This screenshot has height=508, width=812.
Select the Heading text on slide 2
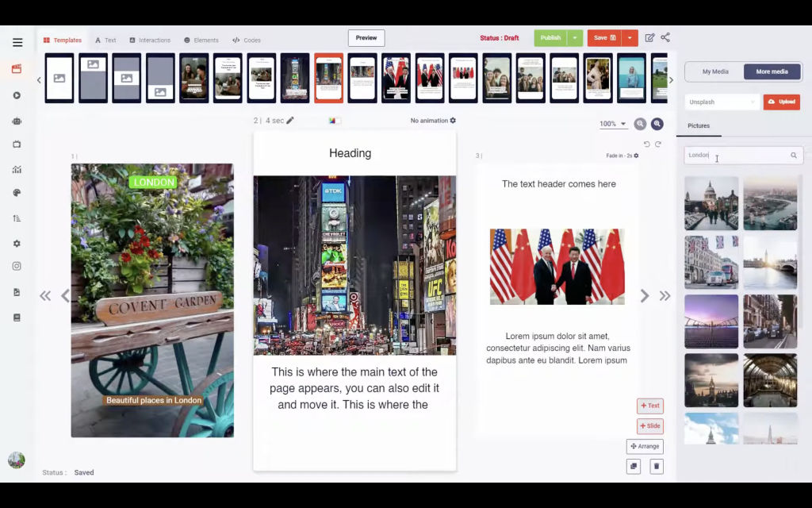[350, 153]
